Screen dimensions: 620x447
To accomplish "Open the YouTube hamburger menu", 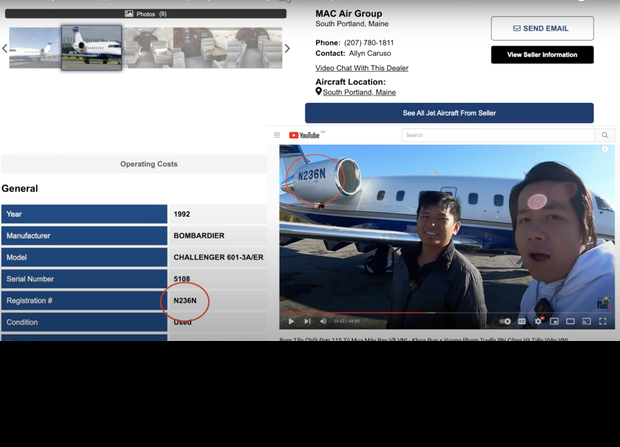I will pos(278,135).
